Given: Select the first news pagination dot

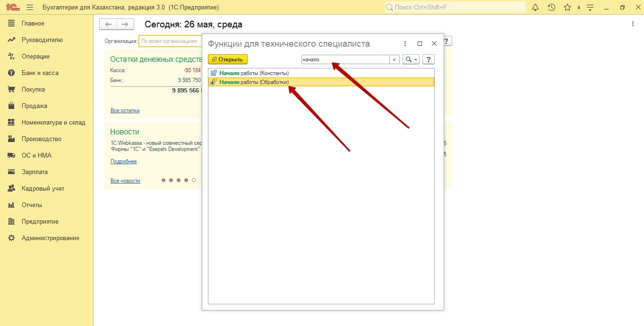Looking at the screenshot, I should (x=163, y=180).
